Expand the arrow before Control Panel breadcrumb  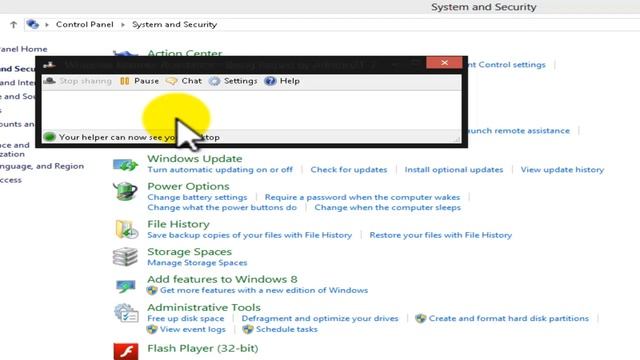point(47,24)
